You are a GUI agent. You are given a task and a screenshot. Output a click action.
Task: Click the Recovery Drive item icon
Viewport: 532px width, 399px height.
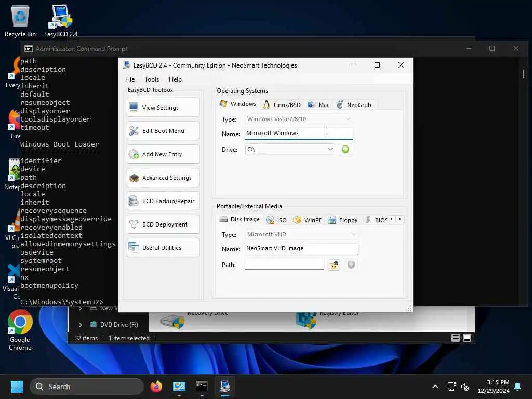click(172, 321)
